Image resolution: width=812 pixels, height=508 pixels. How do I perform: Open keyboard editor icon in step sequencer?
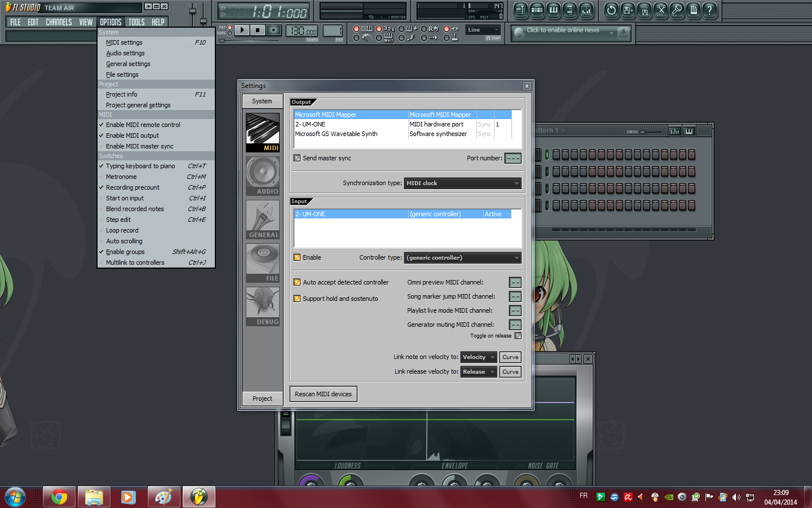[689, 131]
